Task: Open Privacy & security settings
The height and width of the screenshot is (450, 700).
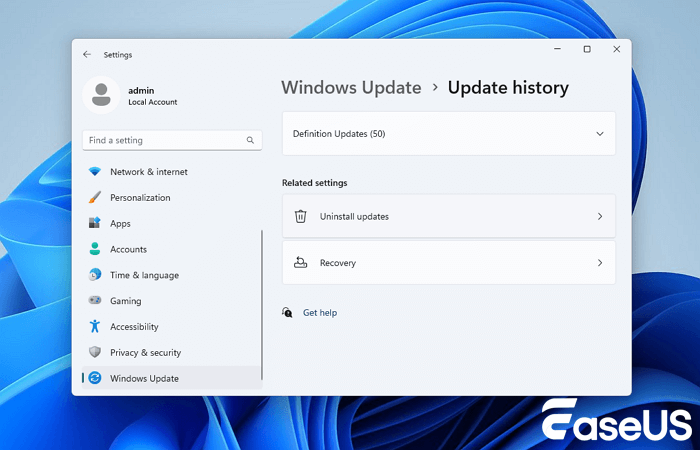Action: click(172, 352)
